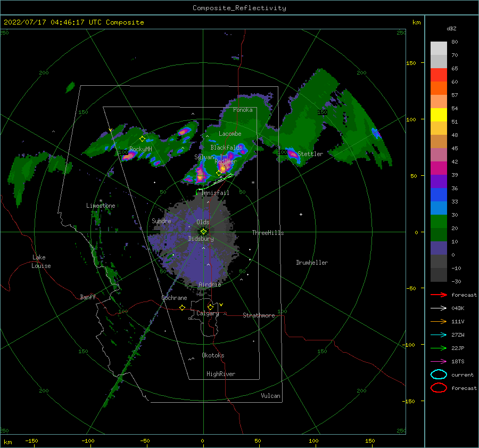Select the orange 111V arrow legend entry
This screenshot has height=448, width=479.
coord(439,321)
